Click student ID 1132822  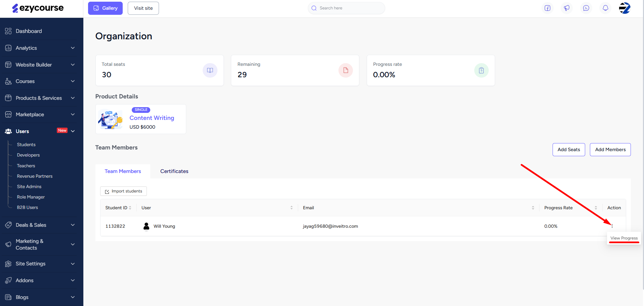pyautogui.click(x=115, y=226)
